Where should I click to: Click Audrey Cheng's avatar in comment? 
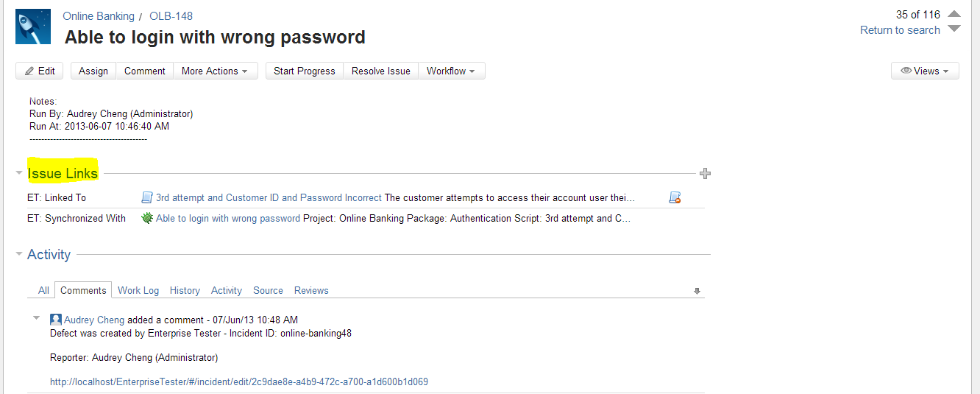coord(56,320)
